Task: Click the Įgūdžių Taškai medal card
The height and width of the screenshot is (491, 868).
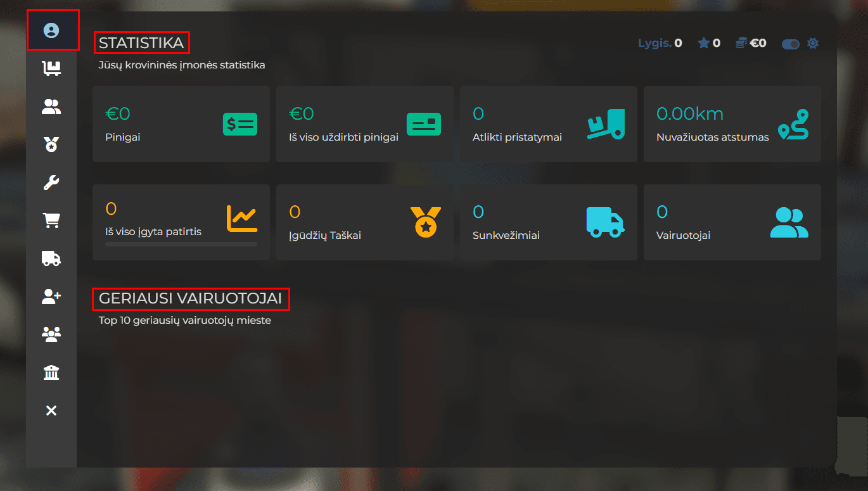Action: pos(365,222)
